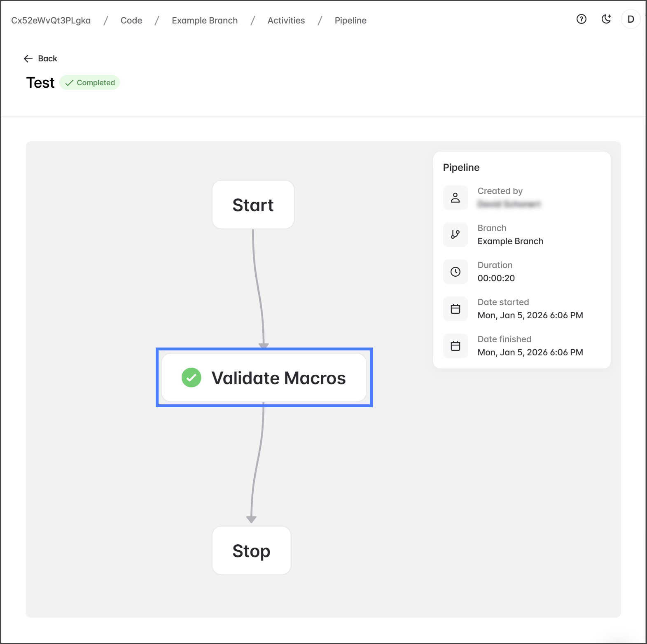This screenshot has height=644, width=647.
Task: Select the Start pipeline node
Action: coord(253,205)
